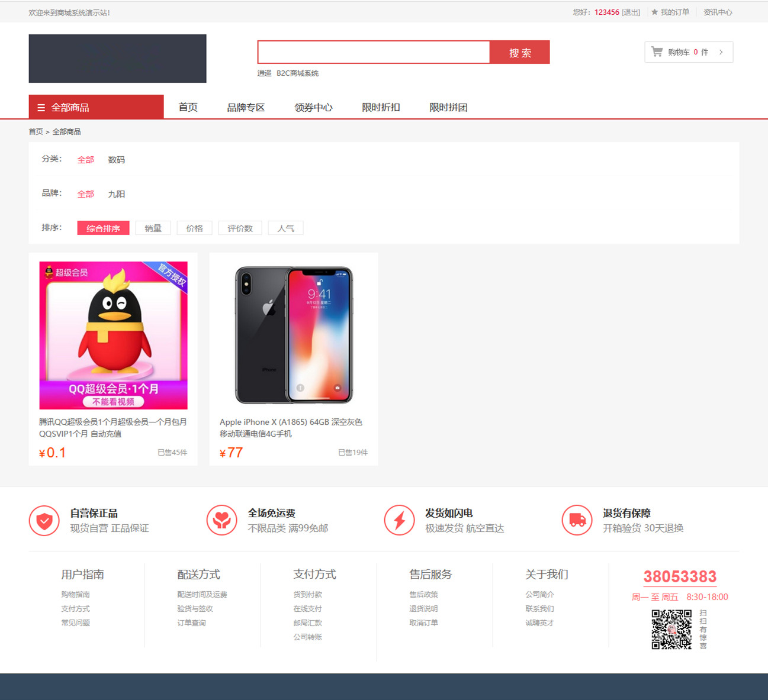The image size is (768, 700).
Task: Select 数码 in the 分类 filter
Action: (x=117, y=160)
